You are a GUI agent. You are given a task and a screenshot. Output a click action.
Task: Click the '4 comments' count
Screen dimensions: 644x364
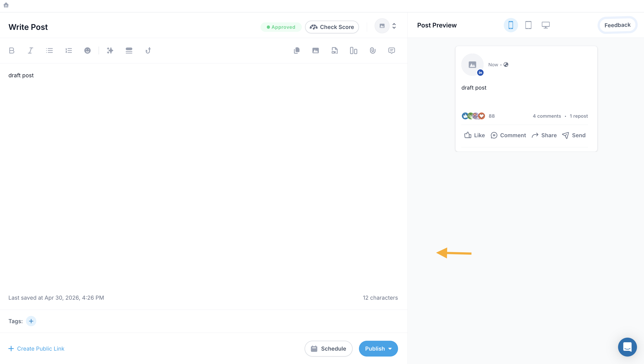547,116
